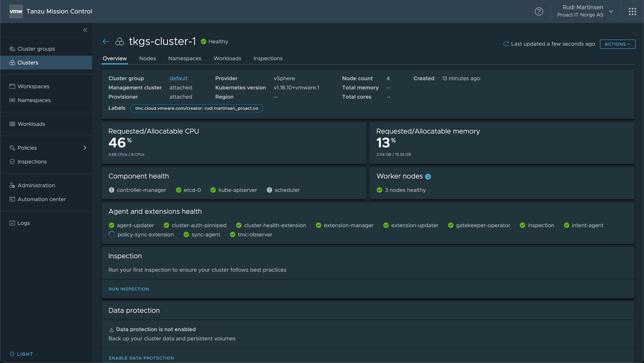644x363 pixels.
Task: Open the default cluster group link
Action: (x=178, y=78)
